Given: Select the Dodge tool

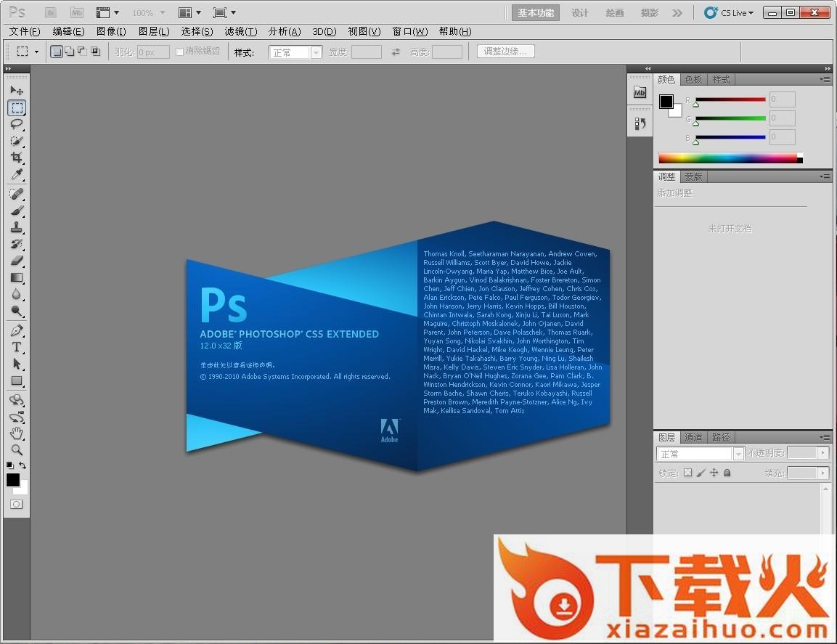Looking at the screenshot, I should [x=17, y=311].
